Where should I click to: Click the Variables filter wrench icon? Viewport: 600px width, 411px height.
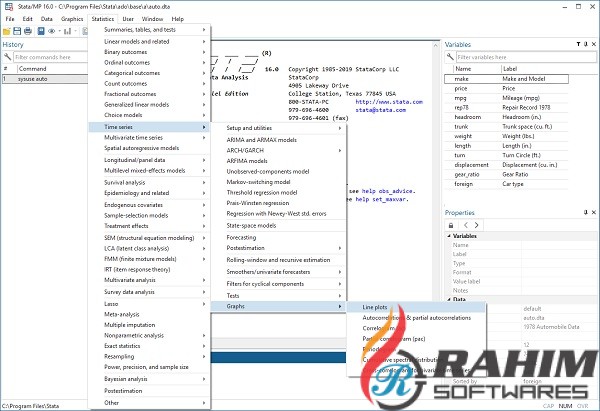450,57
